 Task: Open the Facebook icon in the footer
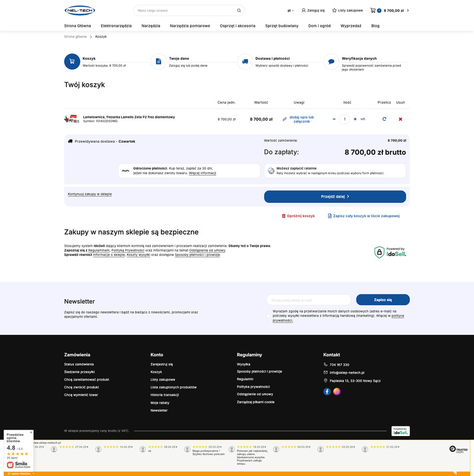pos(327,391)
